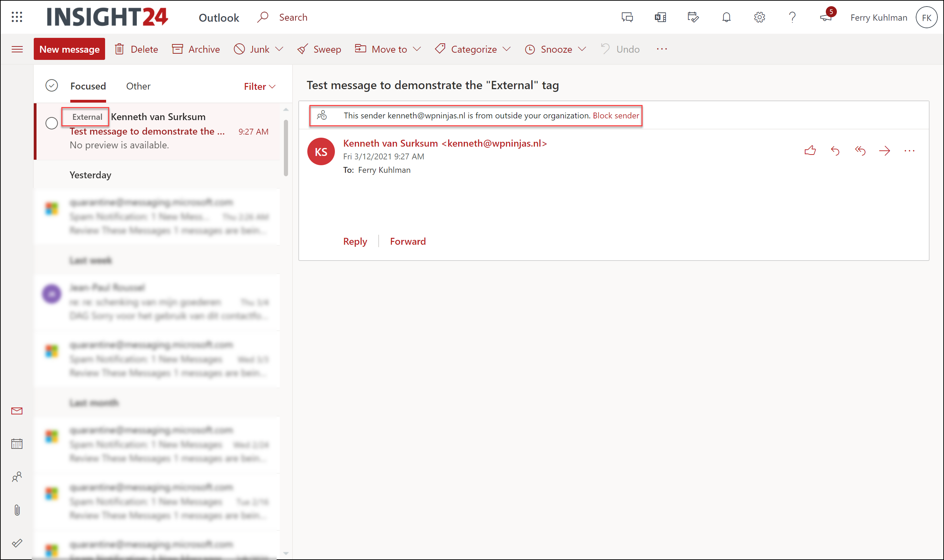The image size is (944, 560).
Task: Select the Kenneth van Surksum message checkbox
Action: tap(51, 123)
